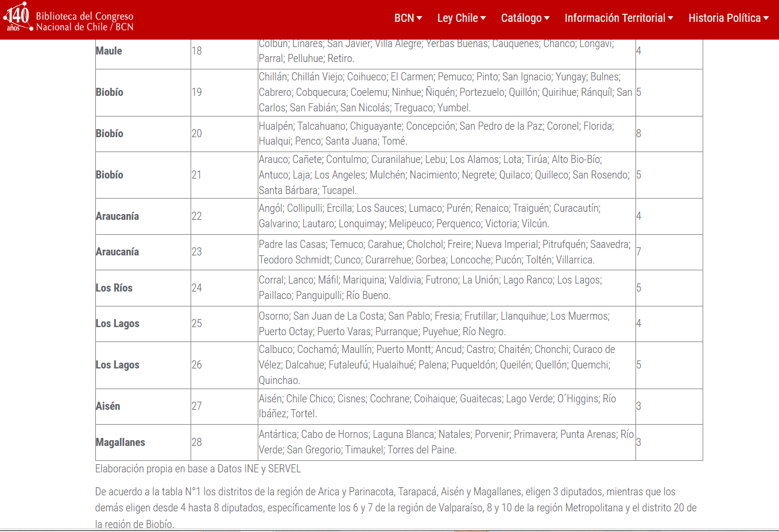Image resolution: width=779 pixels, height=532 pixels.
Task: Click the BCN 140 años logo
Action: [17, 16]
